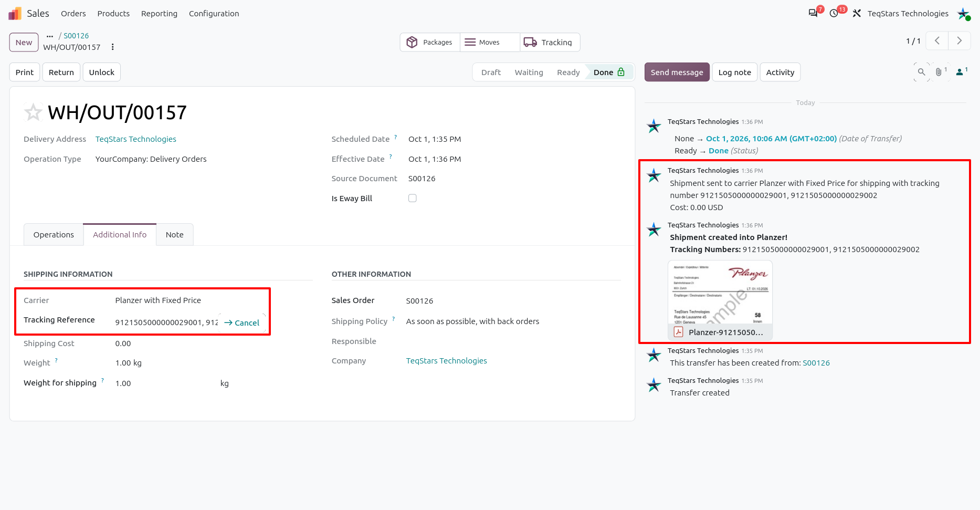Click the Return button
Viewport: 980px width, 510px height.
pyautogui.click(x=61, y=72)
